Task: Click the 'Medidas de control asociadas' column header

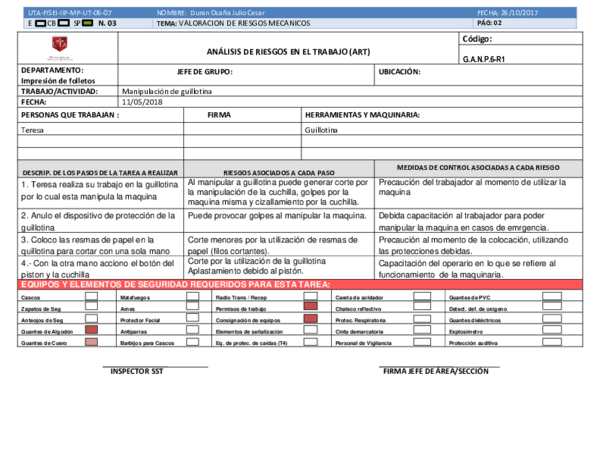Action: [478, 168]
